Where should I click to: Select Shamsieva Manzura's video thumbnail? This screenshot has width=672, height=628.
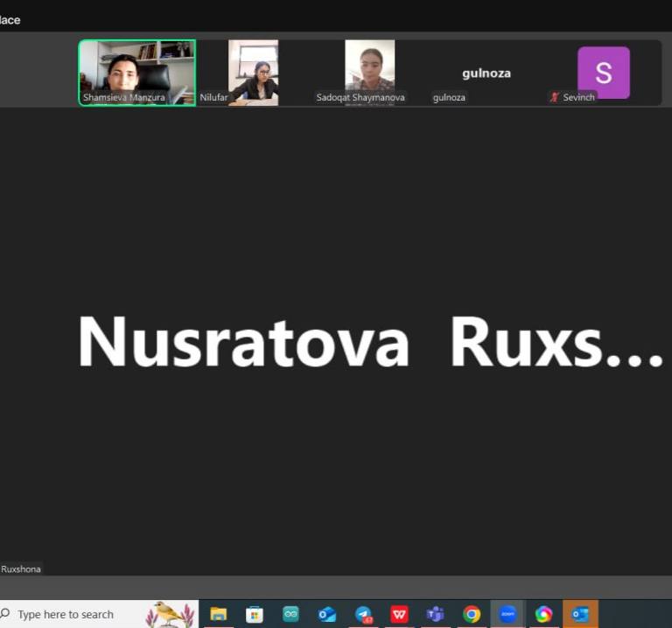pos(137,73)
